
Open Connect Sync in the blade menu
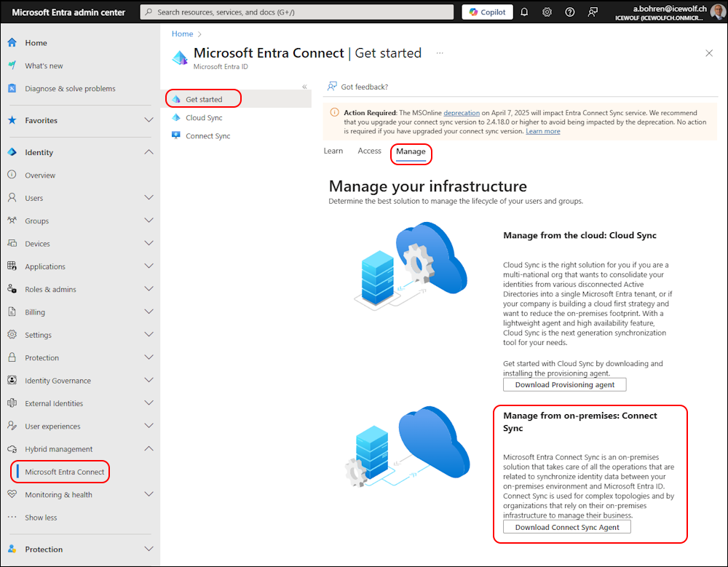click(x=236, y=135)
